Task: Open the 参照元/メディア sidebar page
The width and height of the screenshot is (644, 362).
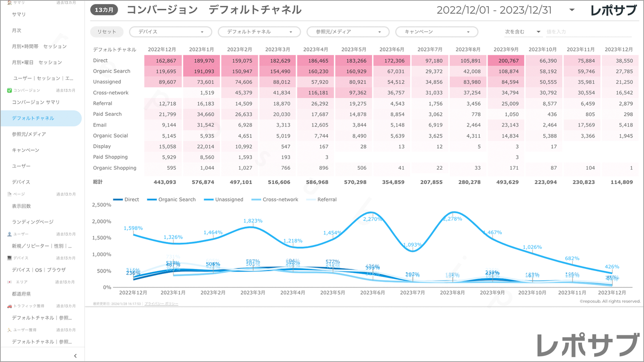Action: click(x=29, y=134)
